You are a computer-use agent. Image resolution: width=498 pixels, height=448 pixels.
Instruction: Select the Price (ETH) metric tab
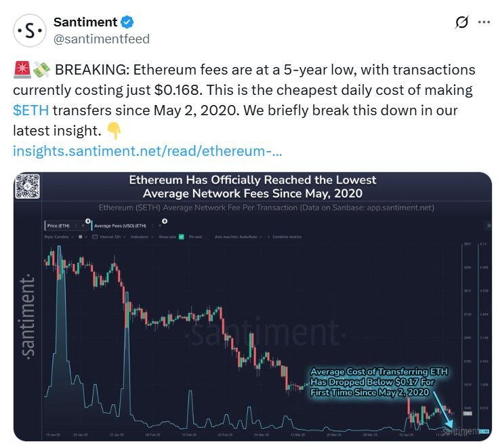[x=59, y=226]
